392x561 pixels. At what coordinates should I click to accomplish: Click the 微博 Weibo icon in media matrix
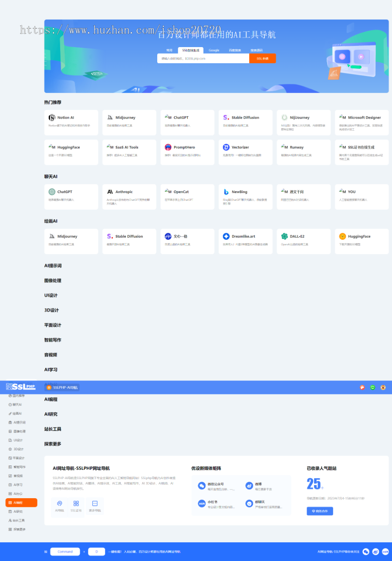[249, 486]
